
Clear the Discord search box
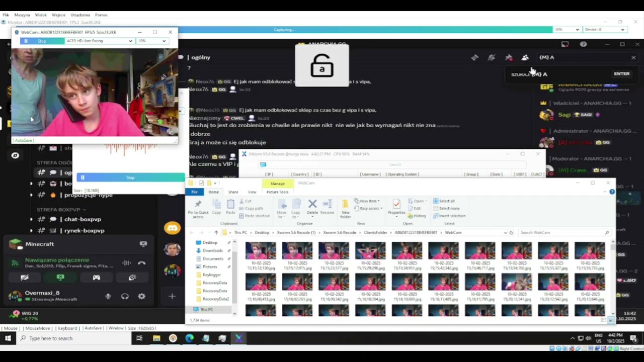633,57
